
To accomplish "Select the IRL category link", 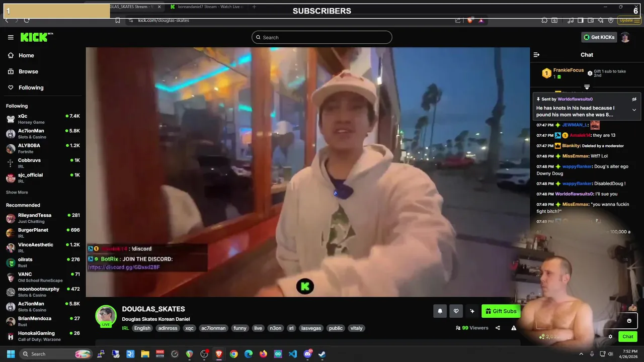I will click(125, 328).
